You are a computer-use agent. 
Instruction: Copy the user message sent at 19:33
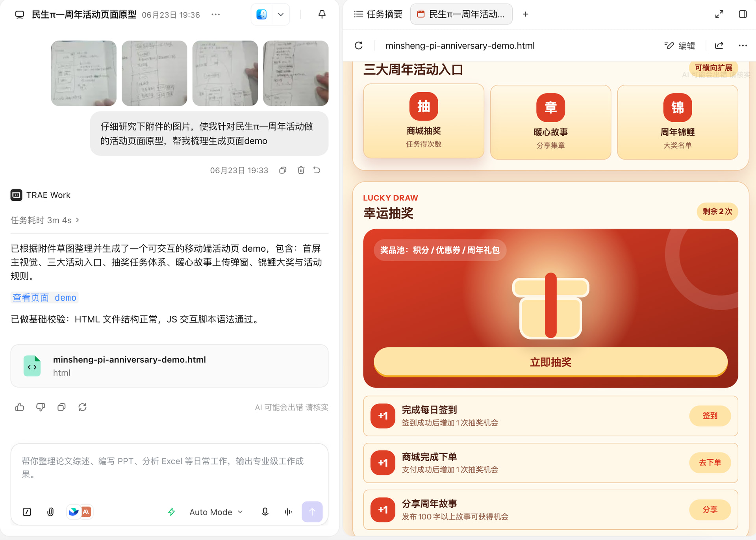(x=282, y=171)
